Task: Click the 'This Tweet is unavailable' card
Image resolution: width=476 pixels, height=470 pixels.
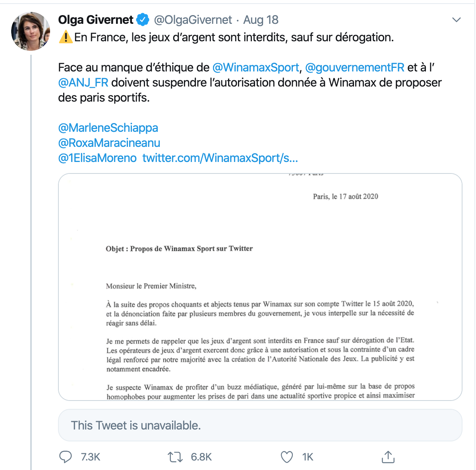Action: coord(260,425)
